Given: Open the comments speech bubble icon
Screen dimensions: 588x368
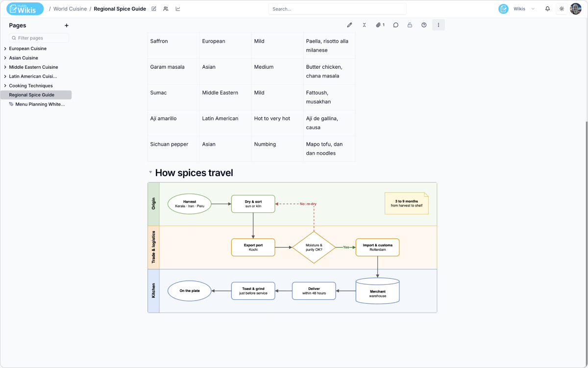Looking at the screenshot, I should coord(395,25).
